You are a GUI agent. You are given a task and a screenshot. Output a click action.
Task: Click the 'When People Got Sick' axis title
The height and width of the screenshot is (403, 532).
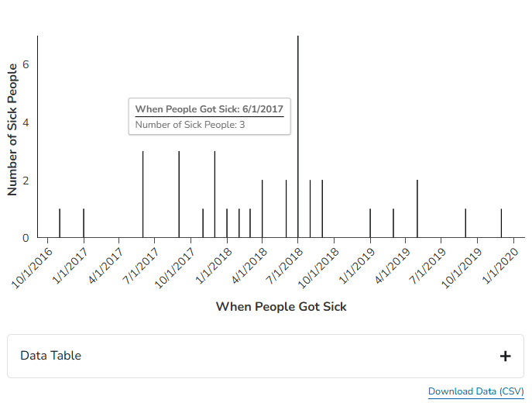281,307
